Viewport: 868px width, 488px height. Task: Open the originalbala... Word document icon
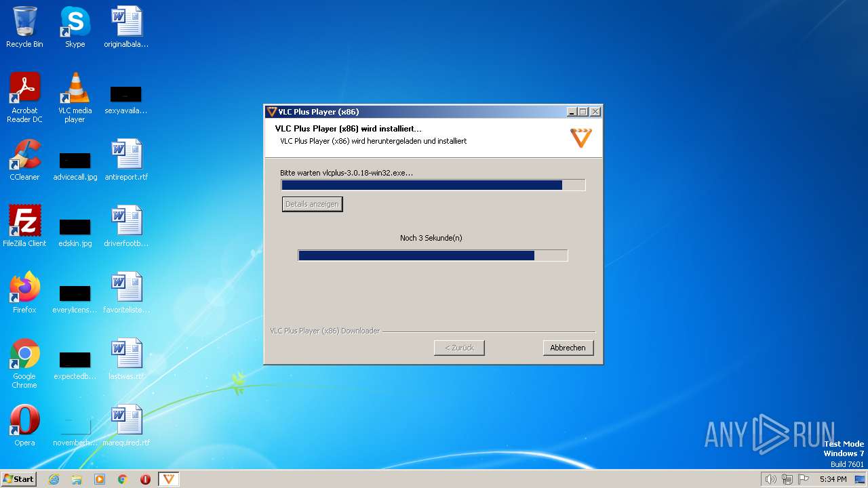point(126,27)
